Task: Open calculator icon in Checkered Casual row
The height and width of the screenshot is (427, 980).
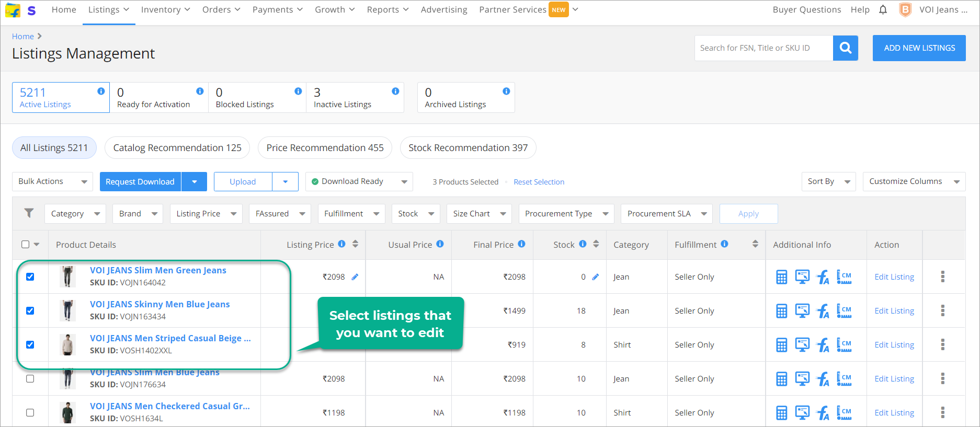Action: pos(781,413)
